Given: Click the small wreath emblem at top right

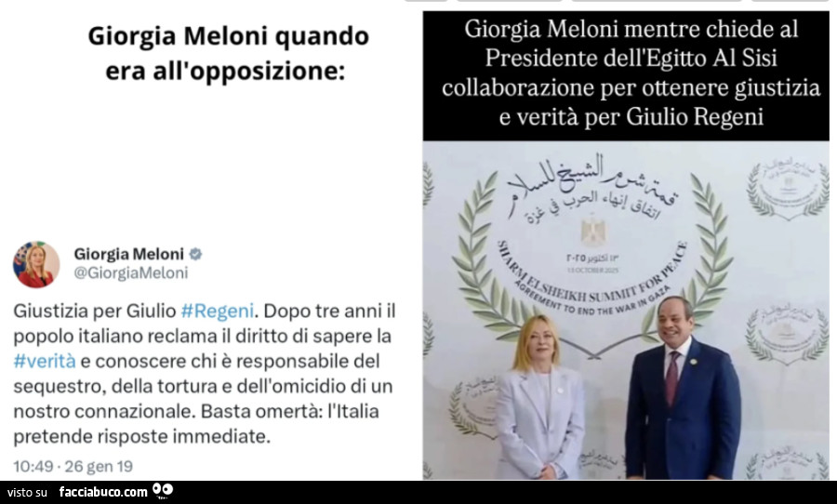Looking at the screenshot, I should point(788,189).
